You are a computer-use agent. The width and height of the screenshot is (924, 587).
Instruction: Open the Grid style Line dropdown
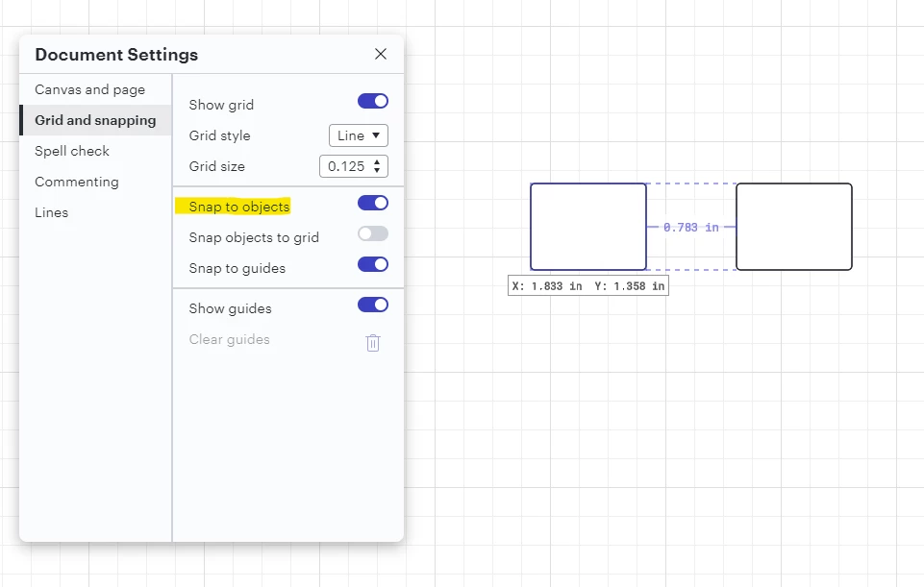click(359, 135)
